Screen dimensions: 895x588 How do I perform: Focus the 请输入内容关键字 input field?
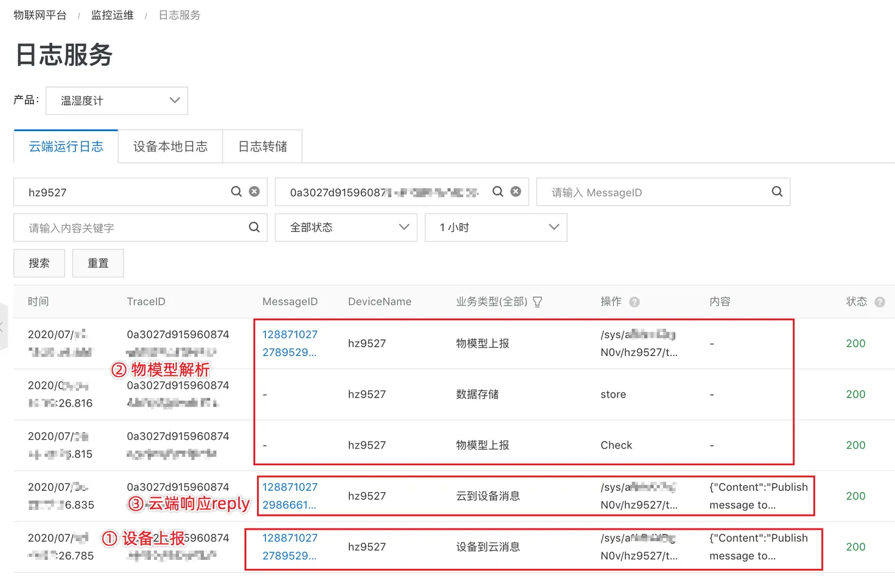pos(140,228)
